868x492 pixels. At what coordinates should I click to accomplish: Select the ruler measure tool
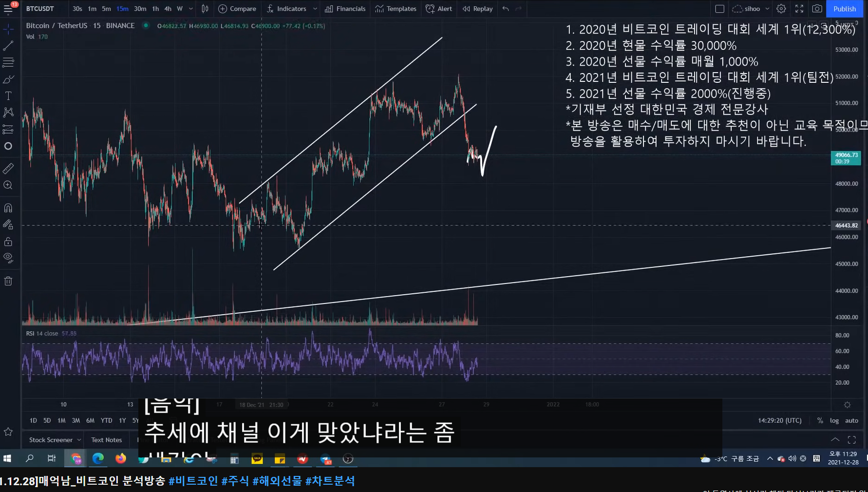pos(8,169)
